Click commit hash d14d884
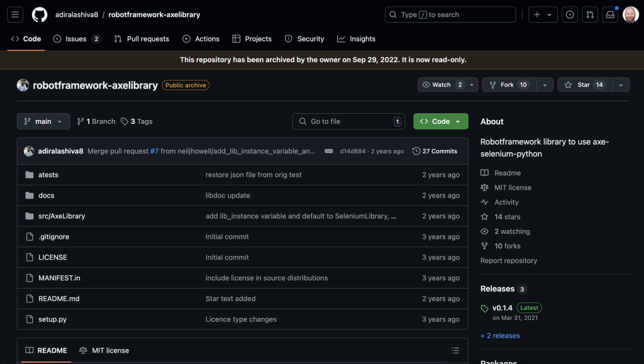Image resolution: width=644 pixels, height=364 pixels. [352, 151]
